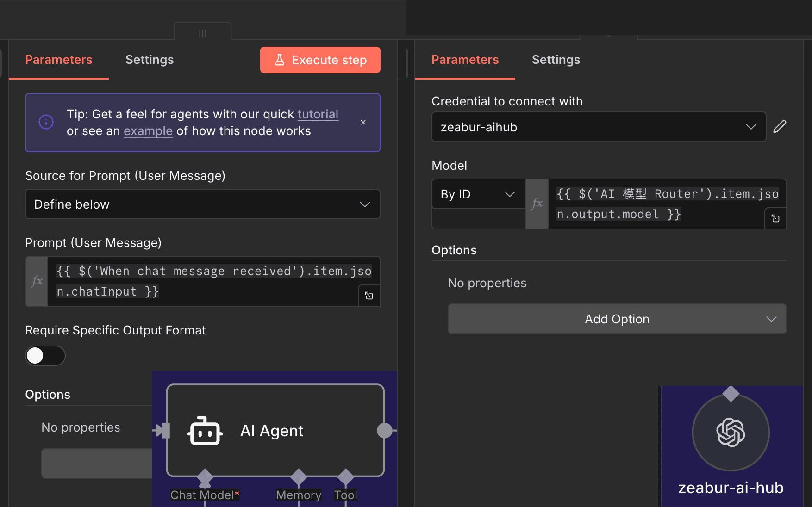Image resolution: width=812 pixels, height=507 pixels.
Task: Select the Parameters tab on the right panel
Action: [x=465, y=59]
